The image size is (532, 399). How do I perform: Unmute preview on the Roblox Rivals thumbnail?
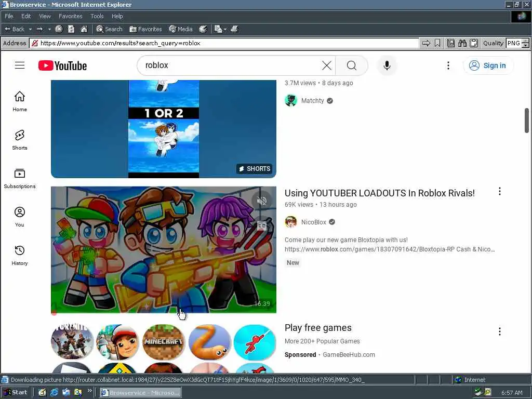(262, 201)
